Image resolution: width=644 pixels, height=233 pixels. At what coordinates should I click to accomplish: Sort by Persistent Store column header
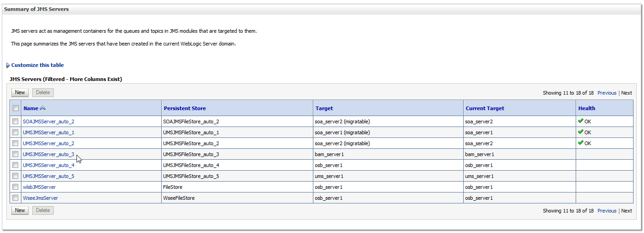[x=185, y=108]
